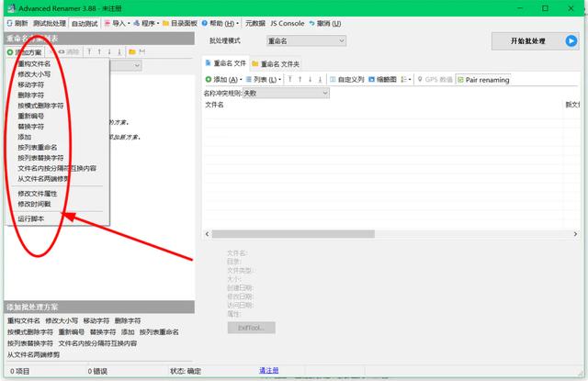Switch to the 重命名 文件夹 tab
Screen dimensions: 588x381
pyautogui.click(x=276, y=64)
